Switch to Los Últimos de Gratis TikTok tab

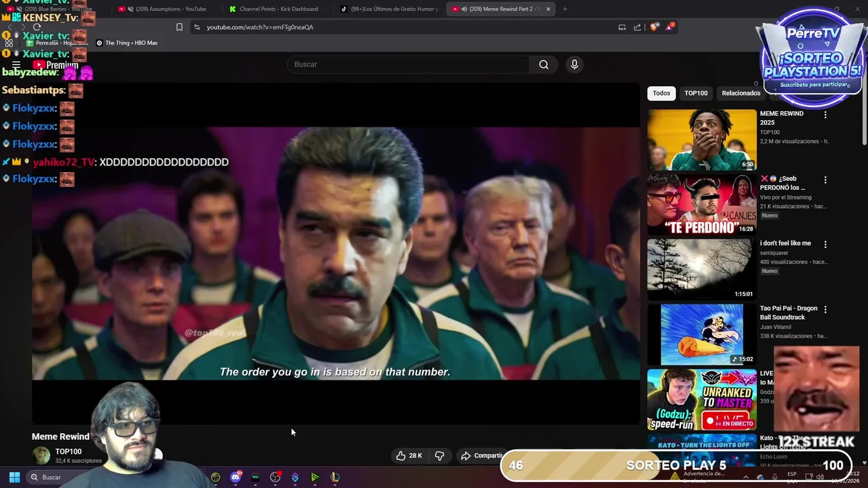(389, 9)
